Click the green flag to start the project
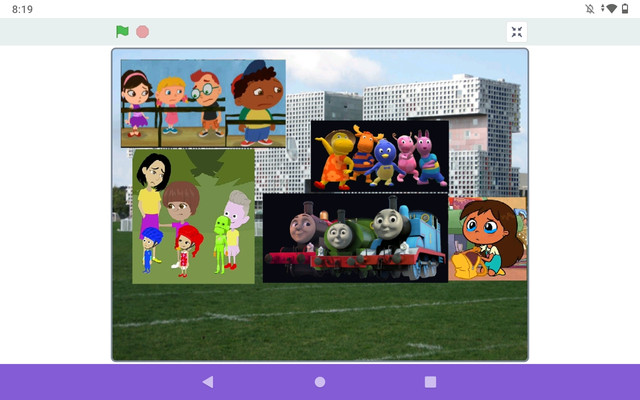 122,31
